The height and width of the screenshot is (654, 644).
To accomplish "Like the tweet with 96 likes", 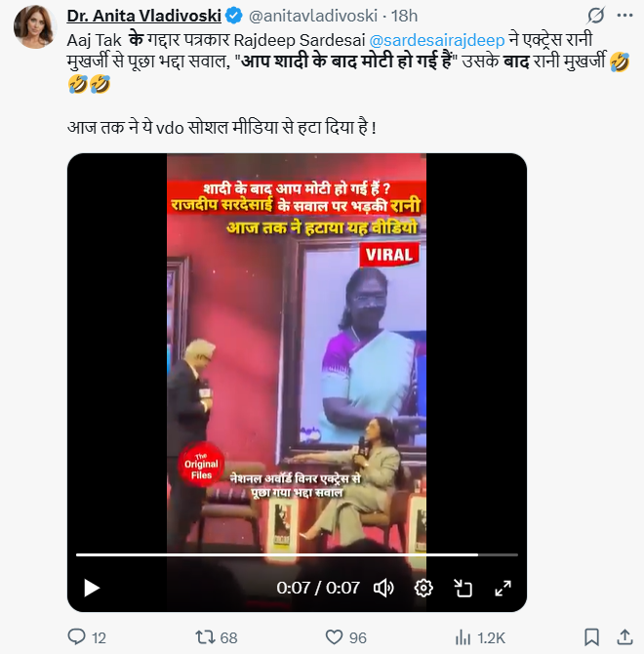I will coord(345,637).
